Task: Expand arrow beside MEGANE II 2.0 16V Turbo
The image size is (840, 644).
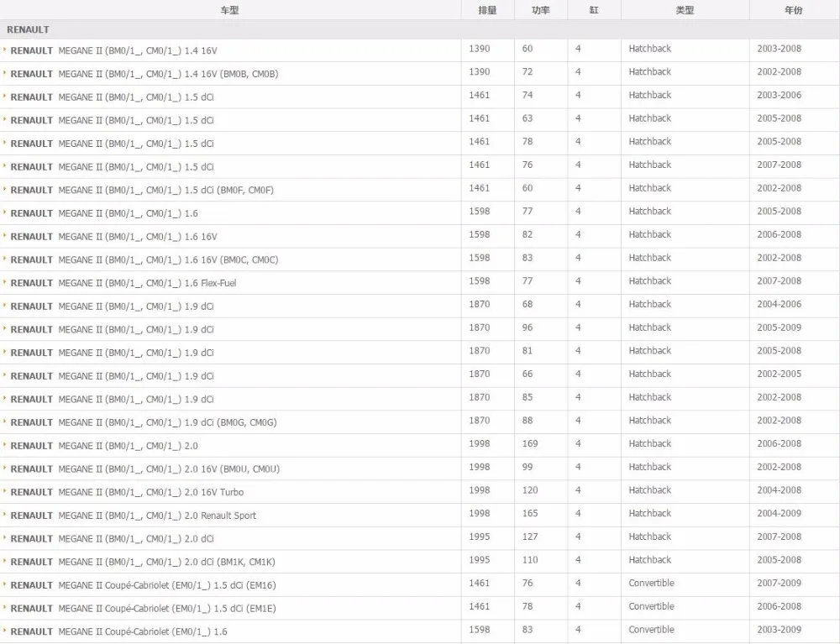Action: (x=5, y=491)
